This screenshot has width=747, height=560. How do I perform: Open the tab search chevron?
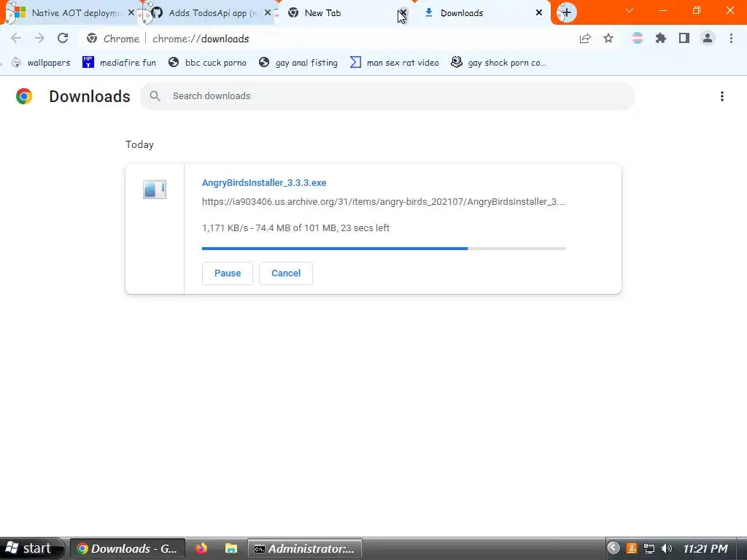630,10
